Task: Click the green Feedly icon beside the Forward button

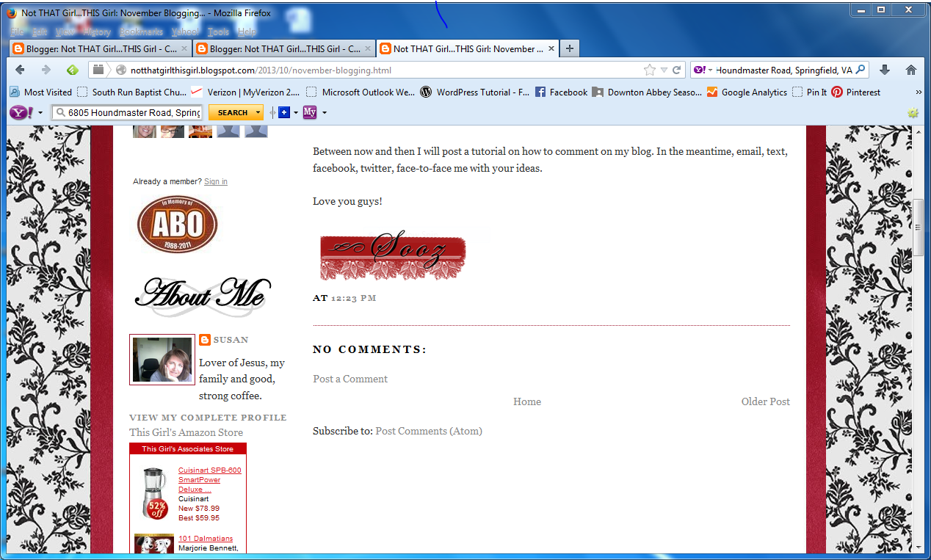Action: click(72, 70)
